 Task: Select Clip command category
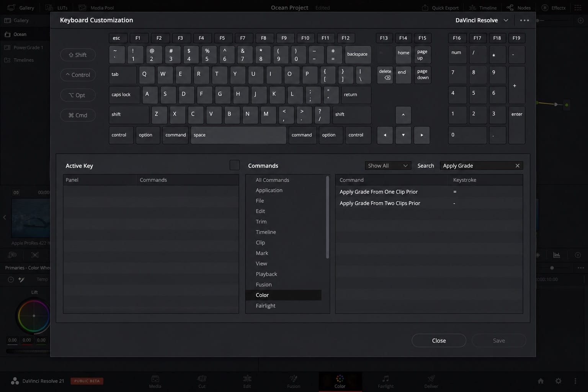[x=283, y=243]
